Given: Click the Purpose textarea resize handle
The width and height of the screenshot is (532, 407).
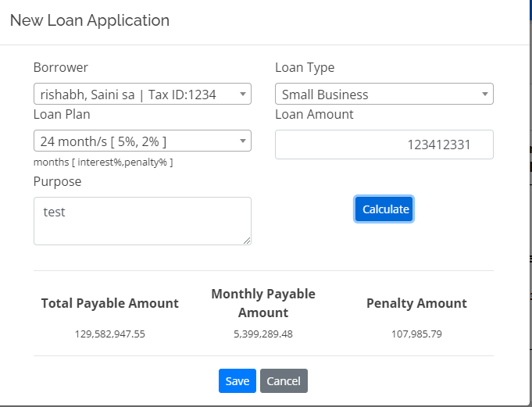Looking at the screenshot, I should coord(247,241).
